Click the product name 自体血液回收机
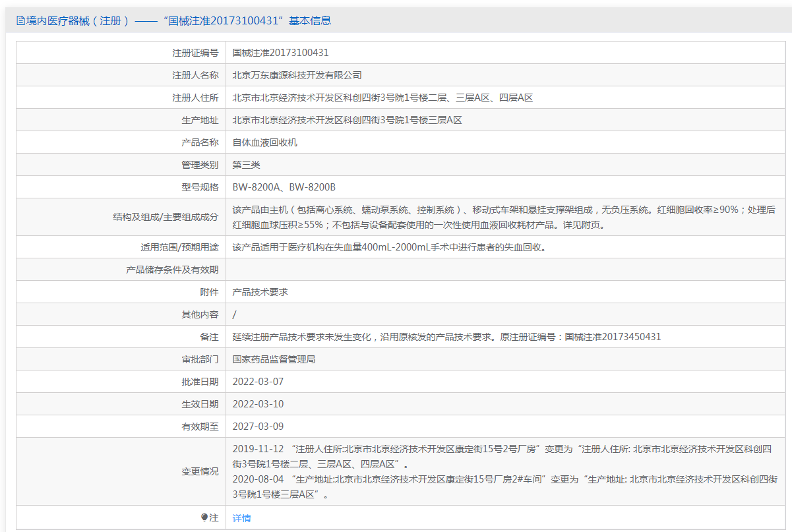The width and height of the screenshot is (792, 532). click(x=264, y=142)
